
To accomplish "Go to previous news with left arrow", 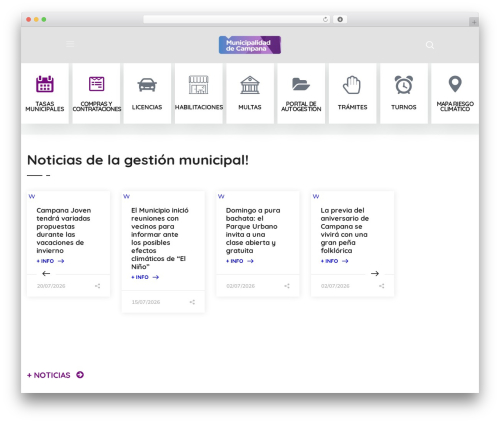I will coord(46,274).
